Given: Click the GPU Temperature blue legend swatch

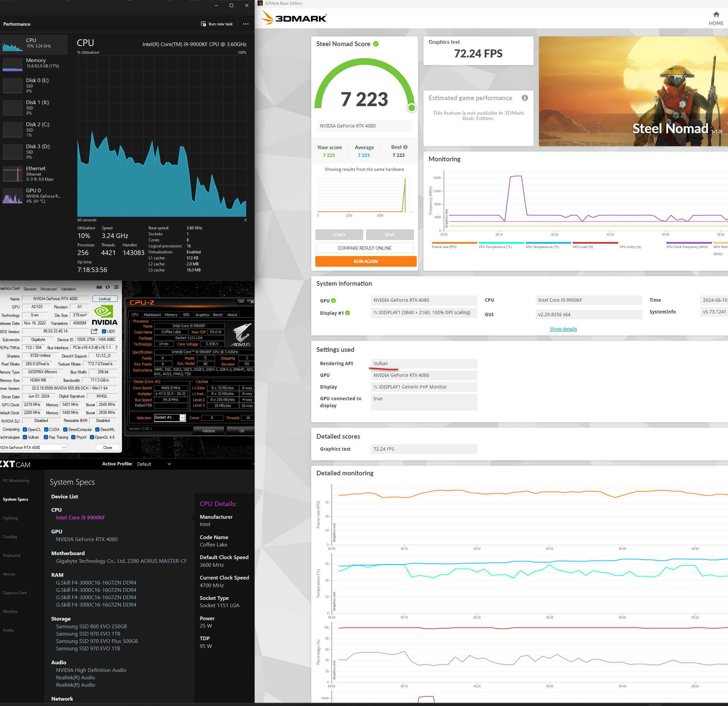Looking at the screenshot, I should 548,243.
